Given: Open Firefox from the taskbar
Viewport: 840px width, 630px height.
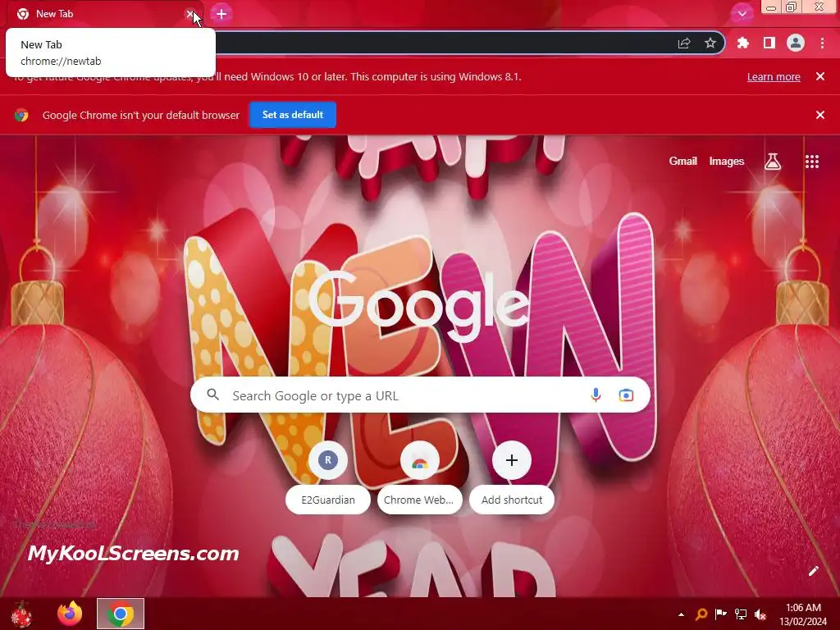Looking at the screenshot, I should (71, 614).
